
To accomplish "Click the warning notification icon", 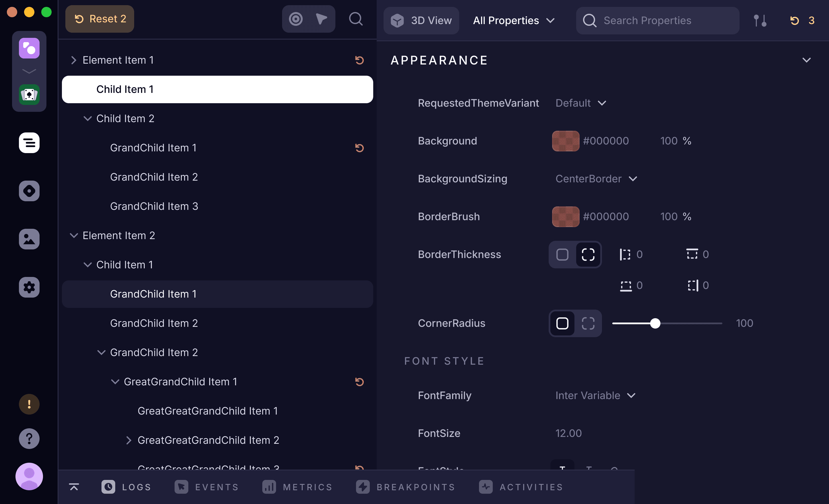I will tap(29, 404).
